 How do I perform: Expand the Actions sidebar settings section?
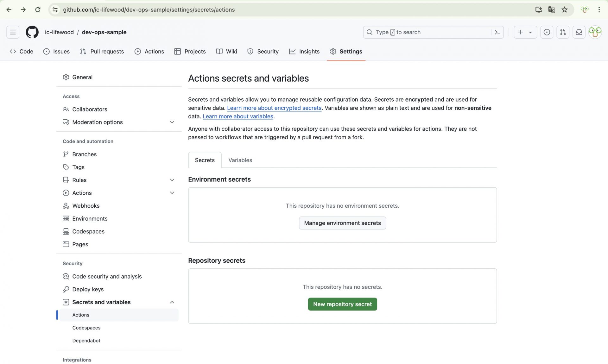172,193
